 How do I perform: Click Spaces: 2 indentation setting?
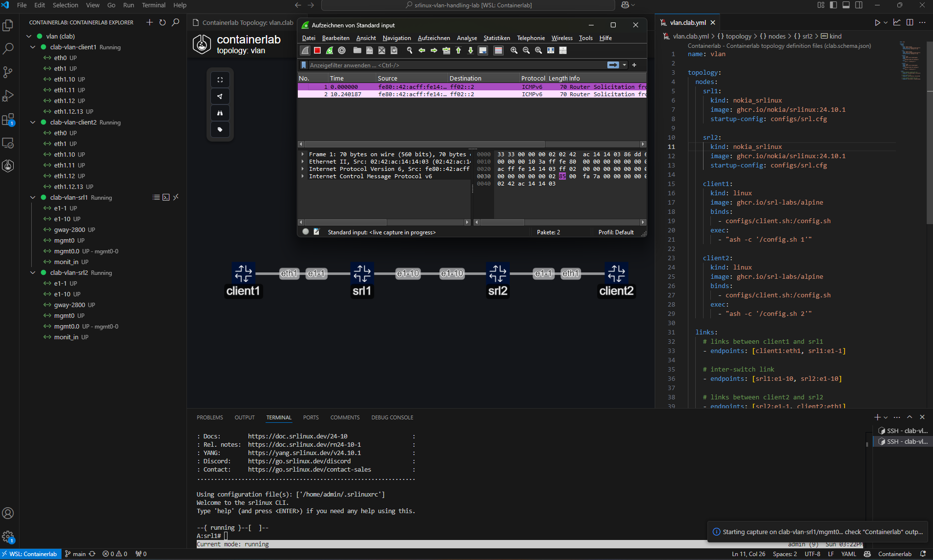[x=785, y=554]
